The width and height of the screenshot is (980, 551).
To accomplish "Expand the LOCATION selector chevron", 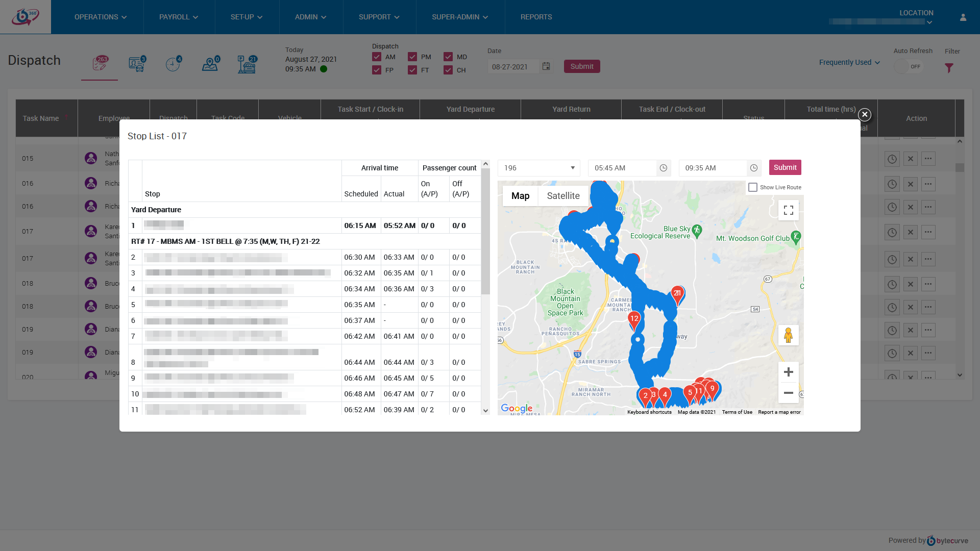I will point(929,22).
